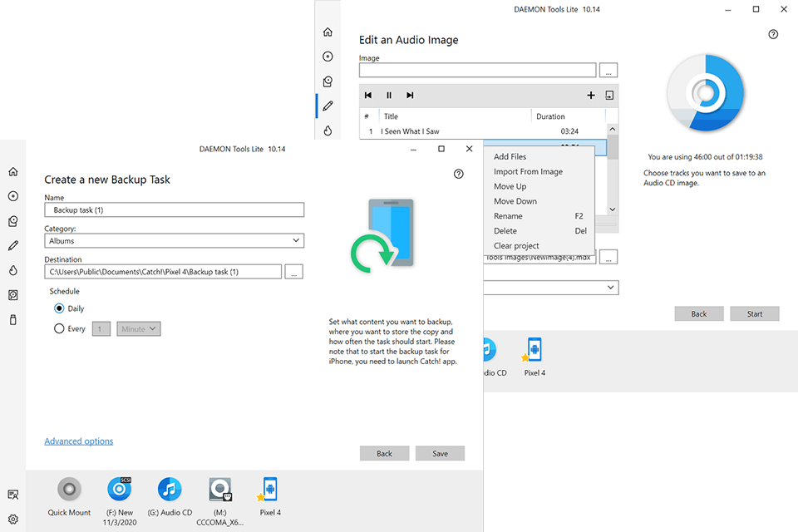The image size is (798, 532).
Task: Choose Delete in context menu
Action: tap(539, 230)
